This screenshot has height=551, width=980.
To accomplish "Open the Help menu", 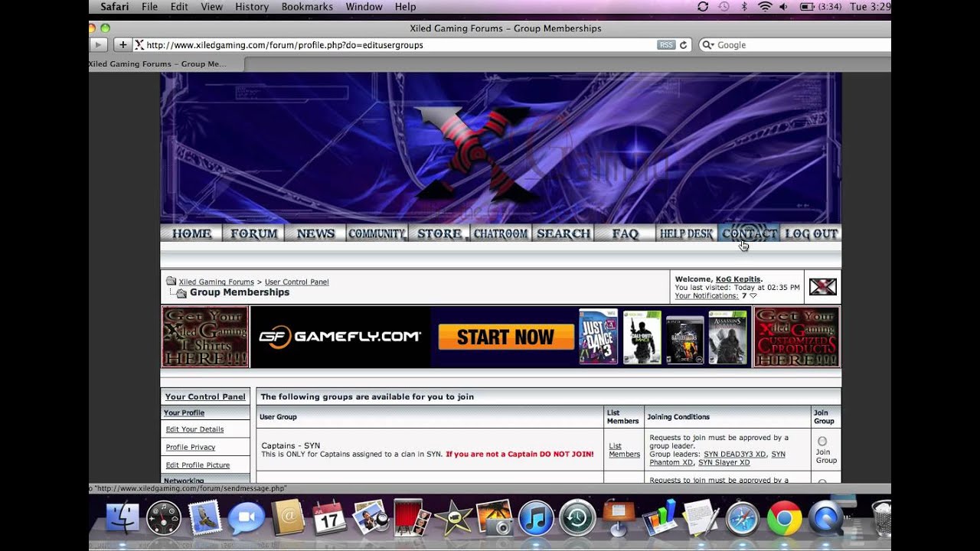I will pos(405,7).
